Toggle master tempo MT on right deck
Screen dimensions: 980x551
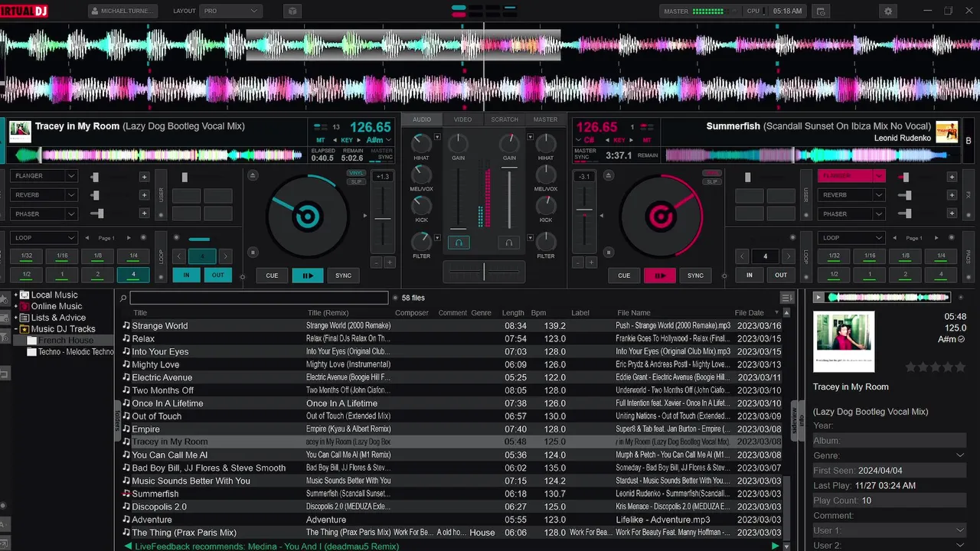[647, 141]
